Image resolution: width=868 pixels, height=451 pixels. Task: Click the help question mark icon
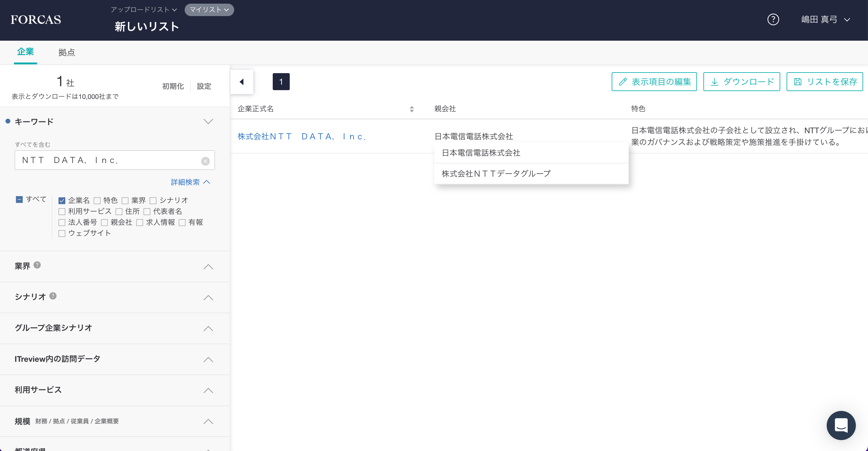[773, 19]
